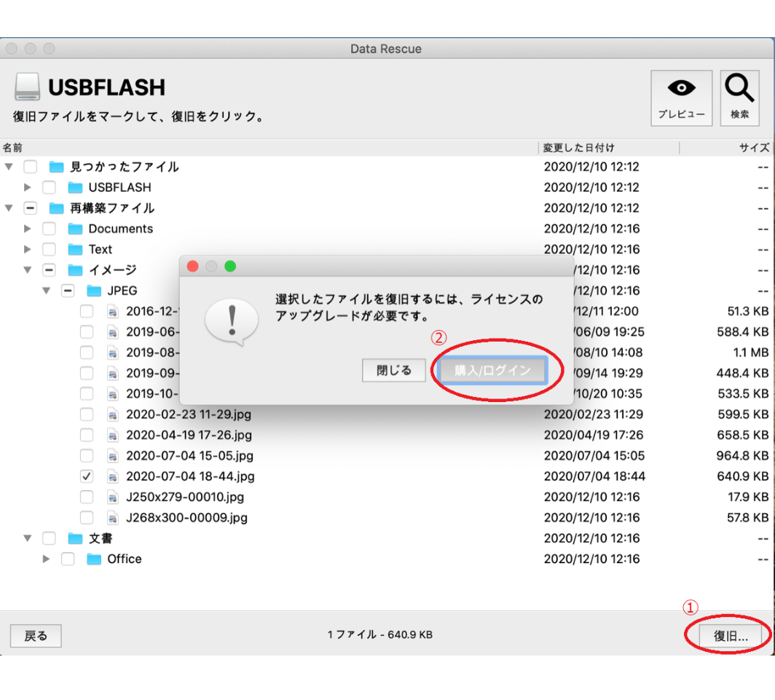Check the 2020-02-23 11-29.jpg checkbox
This screenshot has height=700, width=775.
point(87,415)
